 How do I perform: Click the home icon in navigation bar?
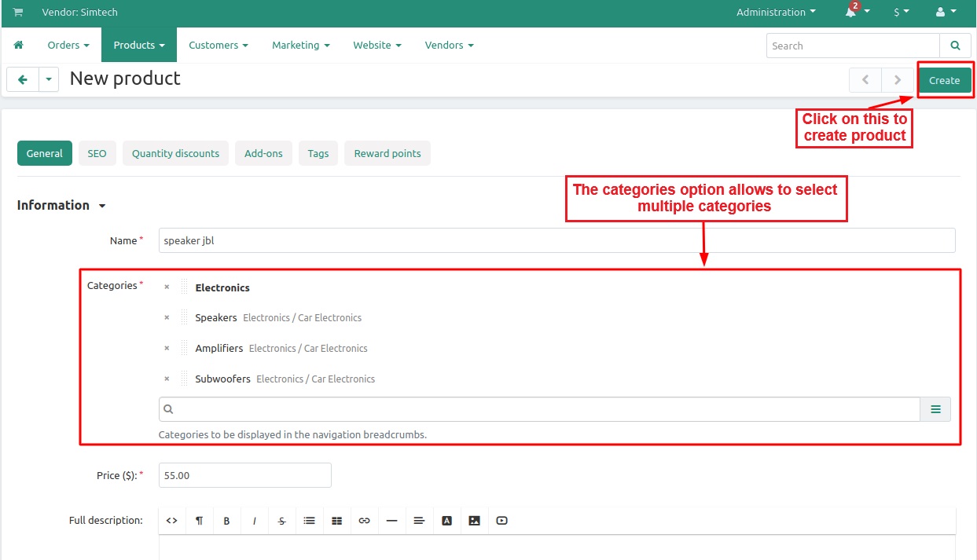(x=19, y=46)
